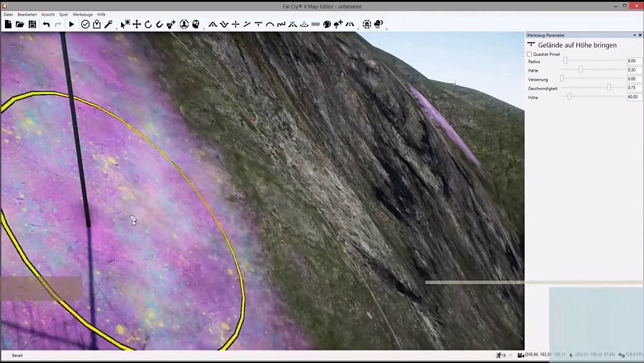This screenshot has width=644, height=363.
Task: Open the Hilfe menu
Action: (x=101, y=15)
